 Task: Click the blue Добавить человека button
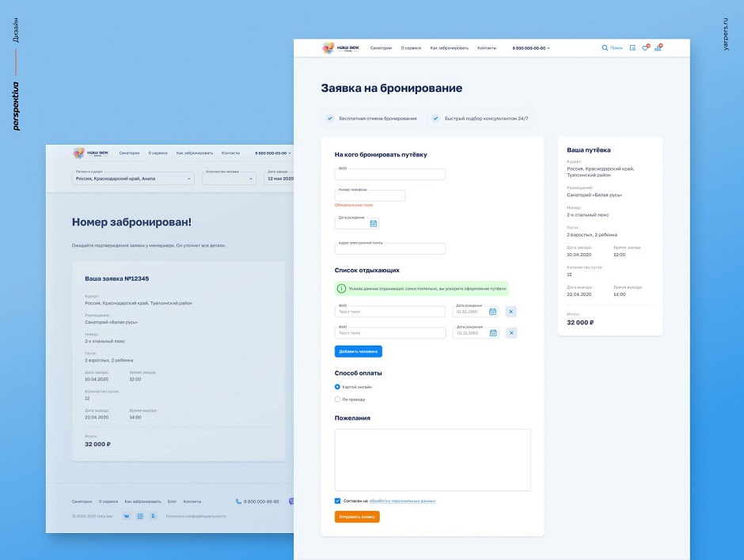click(x=359, y=351)
